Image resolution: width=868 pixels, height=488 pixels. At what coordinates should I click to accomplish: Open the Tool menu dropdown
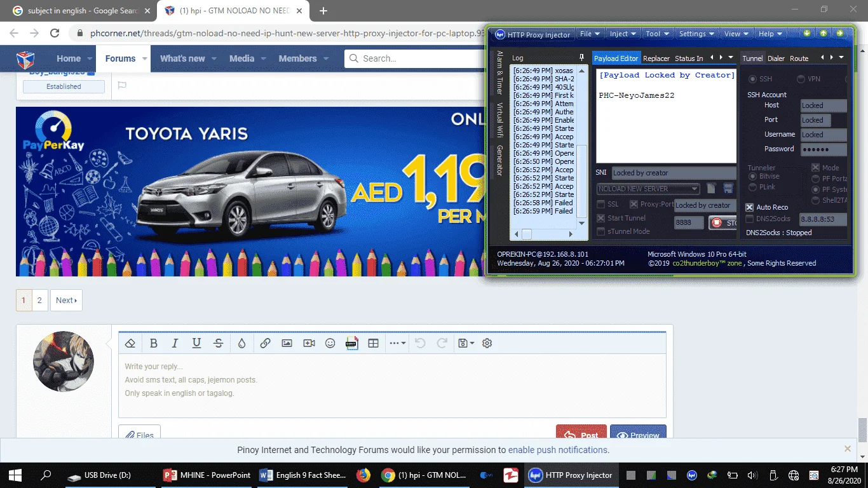(x=656, y=34)
